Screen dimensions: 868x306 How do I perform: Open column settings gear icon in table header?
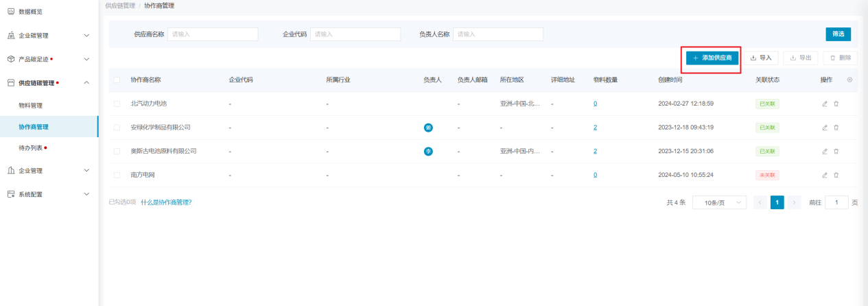(849, 80)
